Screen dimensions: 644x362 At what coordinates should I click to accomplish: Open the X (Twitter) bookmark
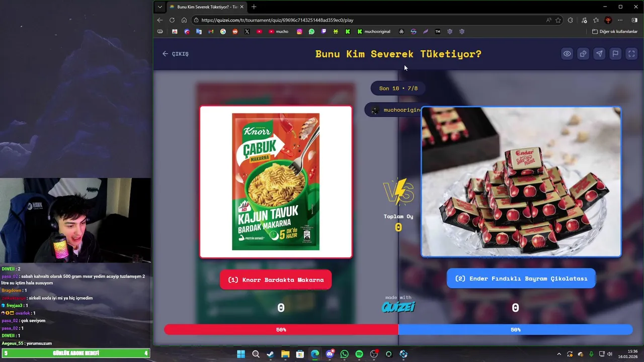(247, 32)
